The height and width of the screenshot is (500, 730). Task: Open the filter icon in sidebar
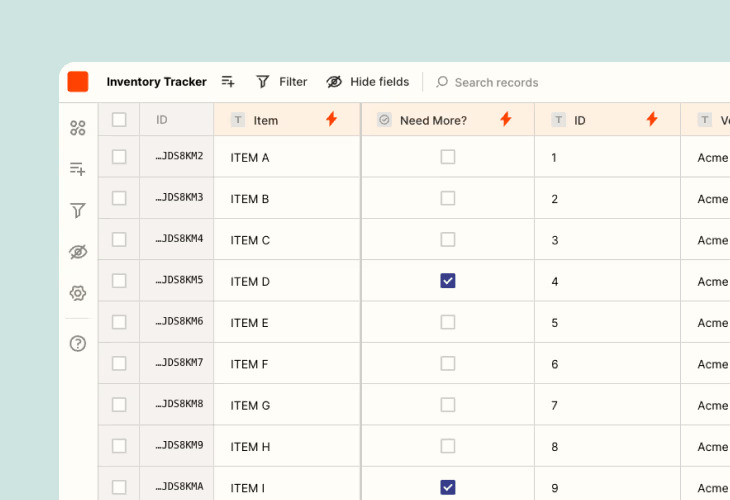[78, 210]
